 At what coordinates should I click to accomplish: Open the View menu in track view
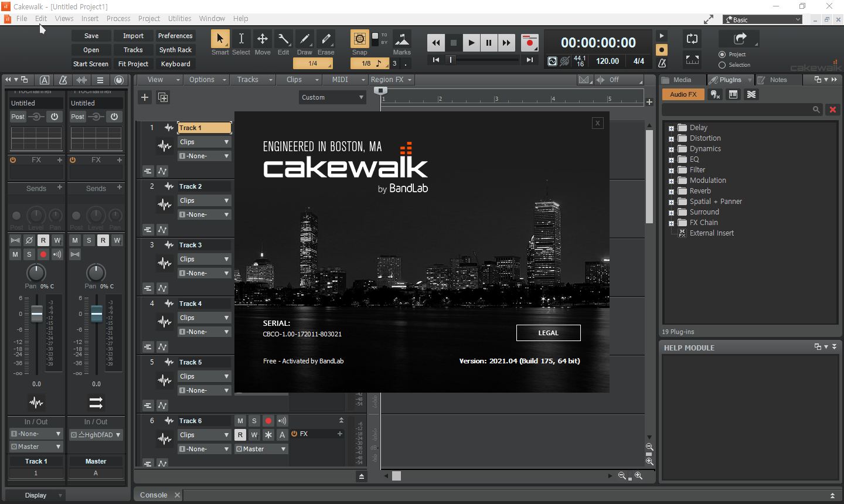point(159,80)
